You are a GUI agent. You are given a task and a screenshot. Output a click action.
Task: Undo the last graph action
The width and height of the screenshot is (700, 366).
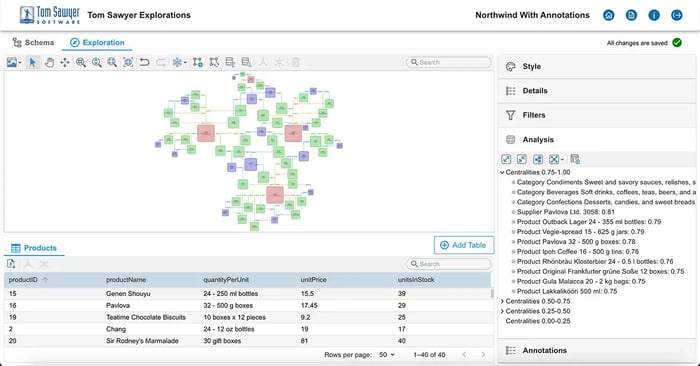click(144, 62)
